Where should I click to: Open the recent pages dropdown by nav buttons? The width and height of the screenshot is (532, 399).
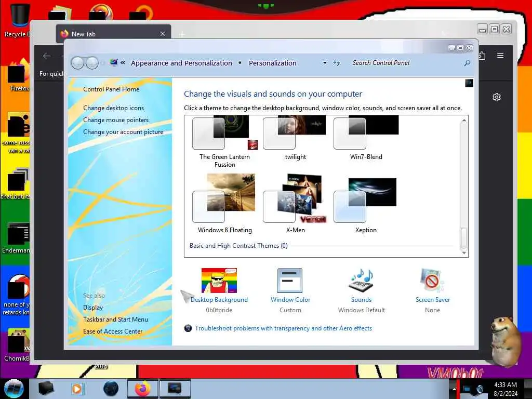(x=102, y=63)
